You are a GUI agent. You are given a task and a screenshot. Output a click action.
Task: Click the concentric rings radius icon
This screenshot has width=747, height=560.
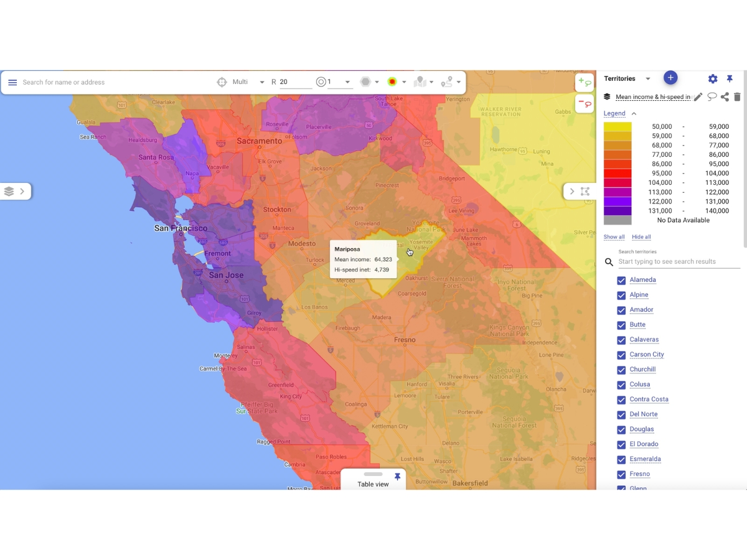click(321, 82)
